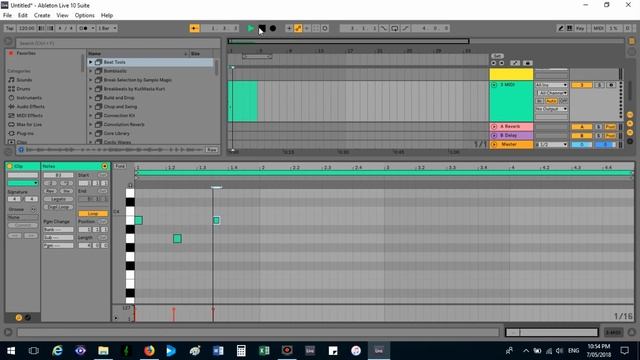Click the Set locator button
This screenshot has height=360, width=640.
click(x=497, y=56)
